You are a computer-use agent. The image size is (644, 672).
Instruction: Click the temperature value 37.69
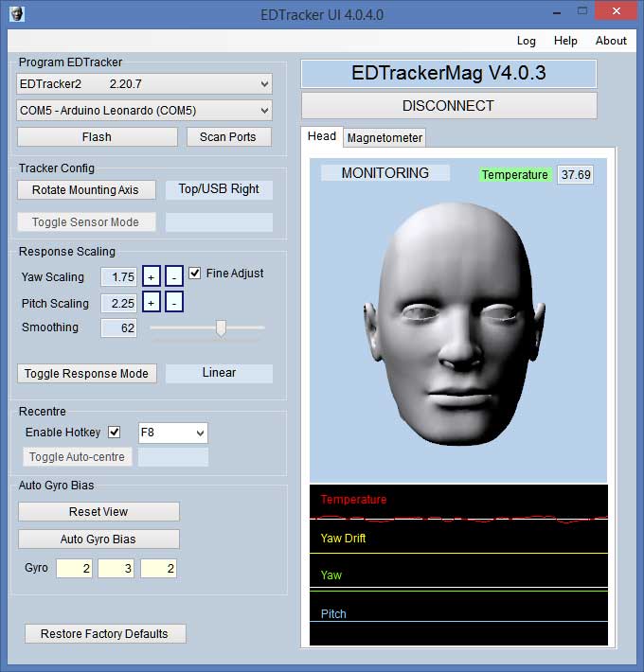576,175
